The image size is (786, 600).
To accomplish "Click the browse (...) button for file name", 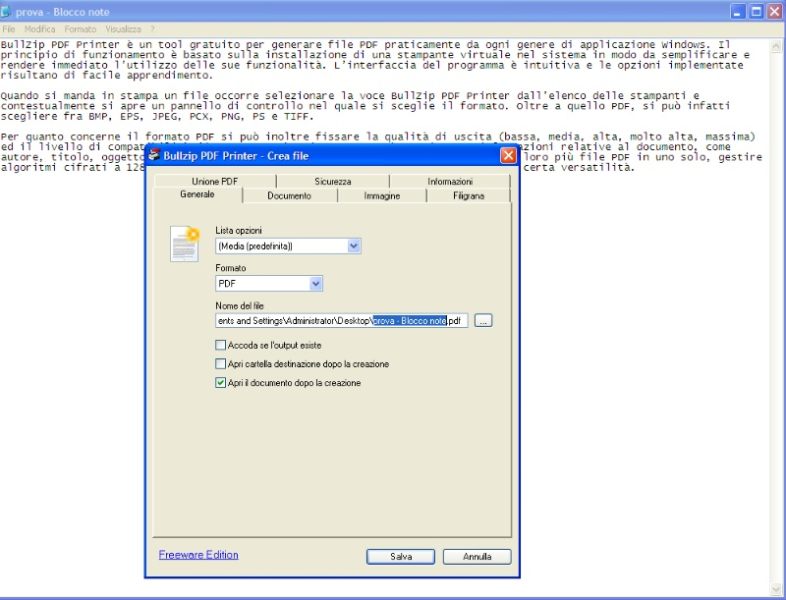I will [484, 321].
